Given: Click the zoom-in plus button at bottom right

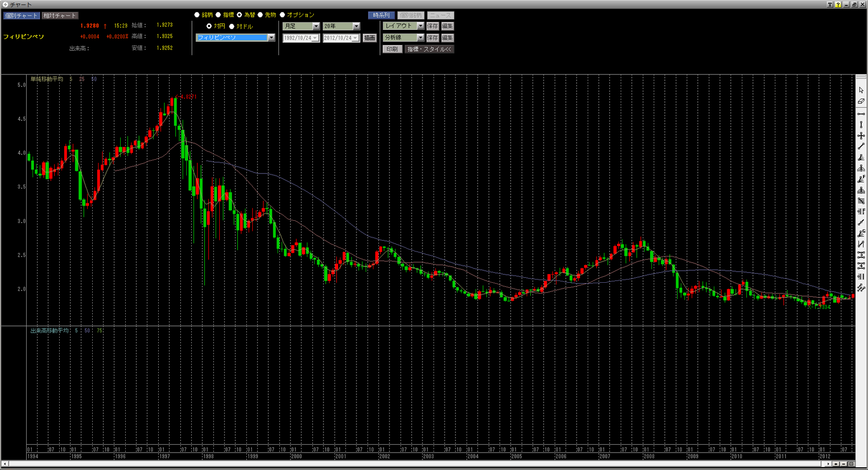Looking at the screenshot, I should coord(836,464).
